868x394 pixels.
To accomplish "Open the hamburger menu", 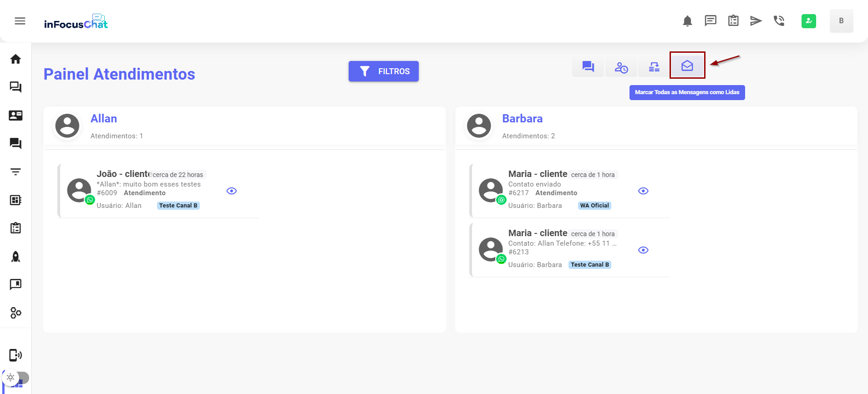I will pyautogui.click(x=20, y=21).
